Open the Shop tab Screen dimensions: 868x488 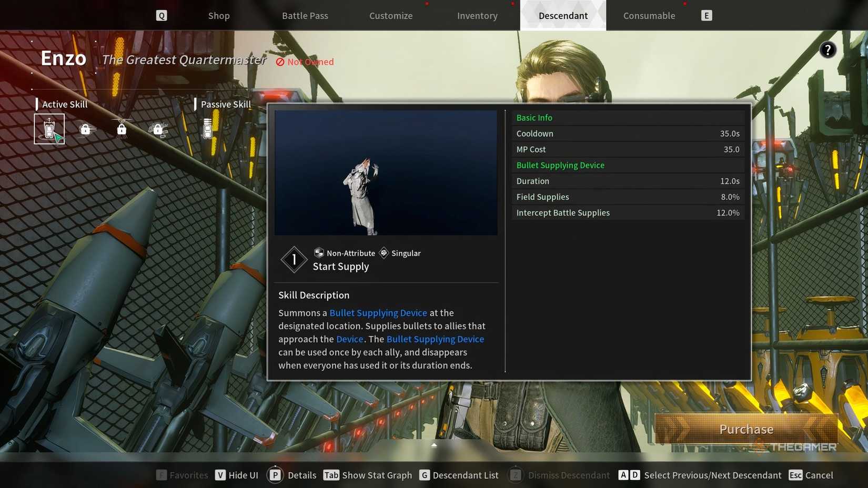click(219, 16)
